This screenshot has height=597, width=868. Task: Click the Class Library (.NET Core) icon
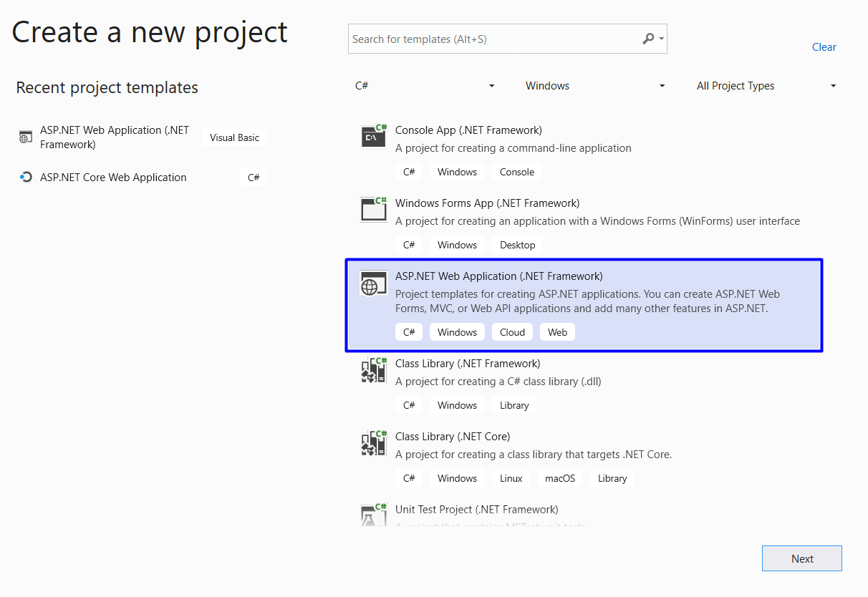pyautogui.click(x=374, y=442)
